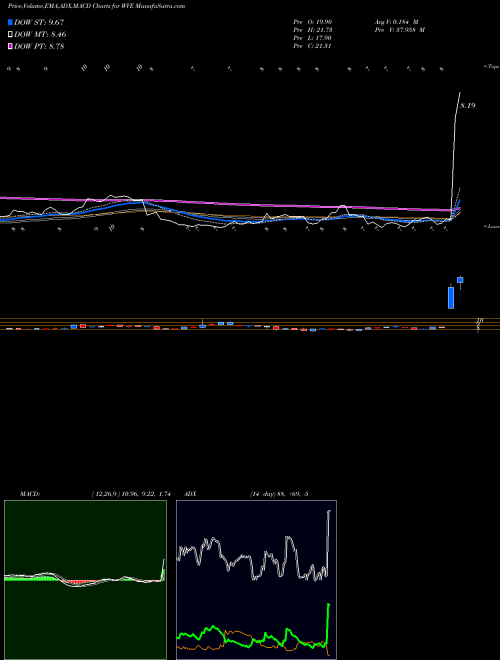The width and height of the screenshot is (500, 660).
Task: Click the magenta DOW PT legend swatch
Action: click(x=10, y=47)
